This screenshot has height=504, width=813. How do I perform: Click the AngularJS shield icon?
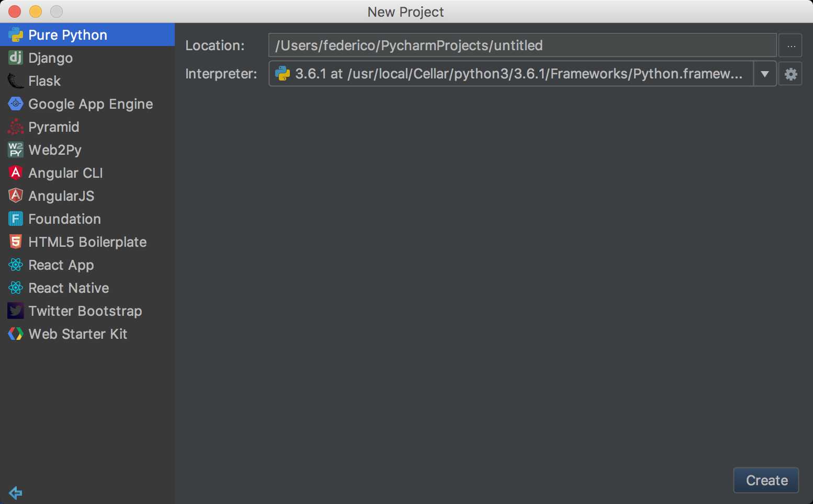16,196
